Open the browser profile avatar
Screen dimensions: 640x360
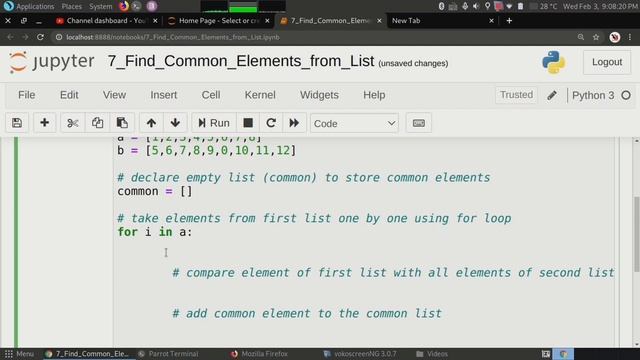tap(615, 37)
